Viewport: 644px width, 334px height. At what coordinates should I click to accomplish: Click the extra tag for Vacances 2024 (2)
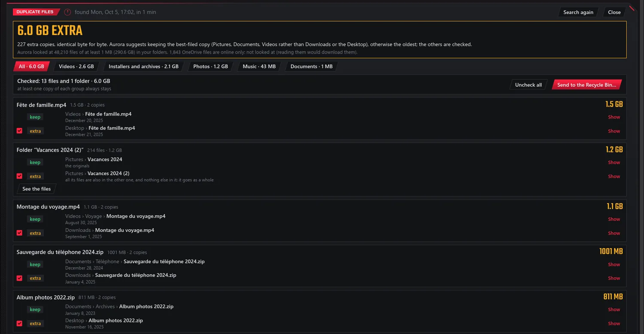[35, 176]
